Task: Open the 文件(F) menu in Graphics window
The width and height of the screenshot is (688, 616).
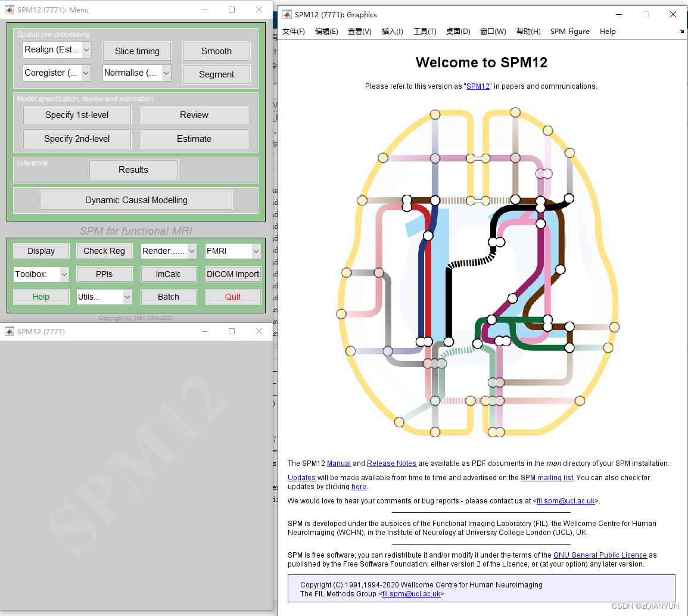Action: [292, 32]
